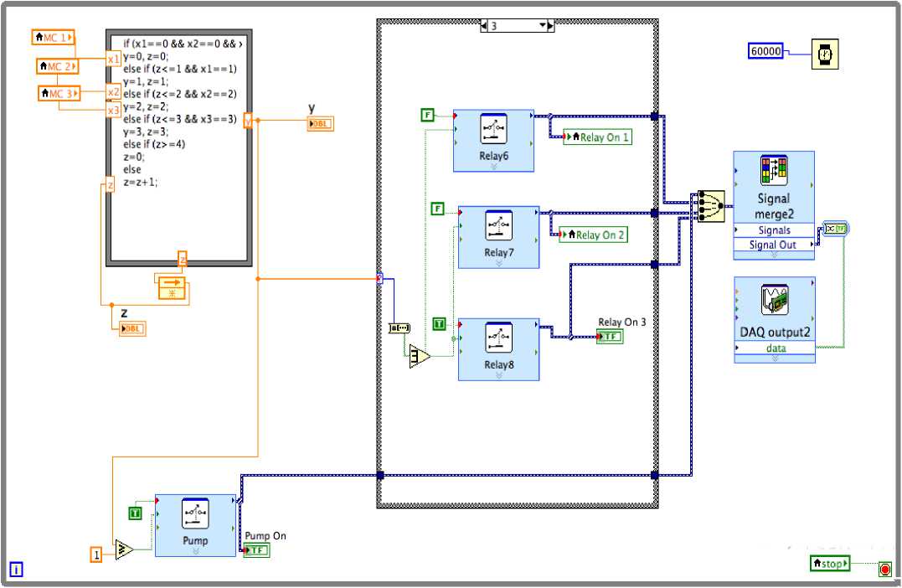Expand the Relay6 VI bottom chevron

[x=493, y=167]
